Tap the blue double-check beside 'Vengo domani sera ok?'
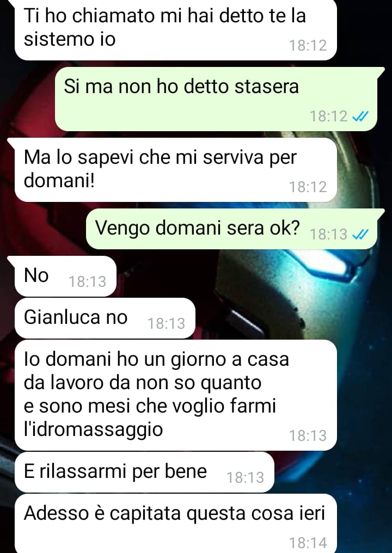Screen dimensions: 392x553 360,234
